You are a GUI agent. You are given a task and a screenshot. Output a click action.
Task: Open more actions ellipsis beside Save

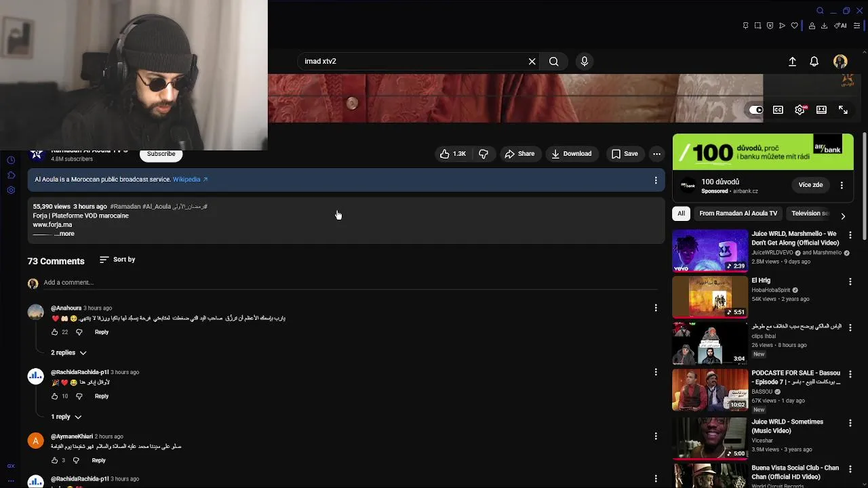click(656, 154)
